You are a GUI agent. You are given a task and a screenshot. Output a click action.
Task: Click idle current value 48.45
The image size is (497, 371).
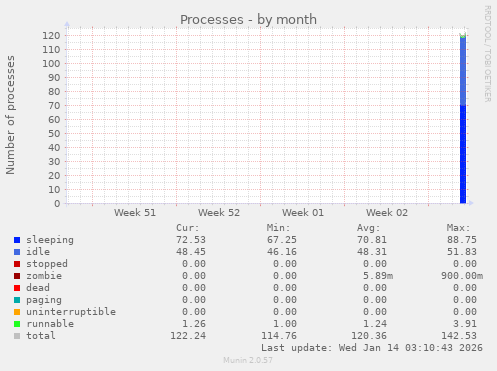pyautogui.click(x=191, y=252)
